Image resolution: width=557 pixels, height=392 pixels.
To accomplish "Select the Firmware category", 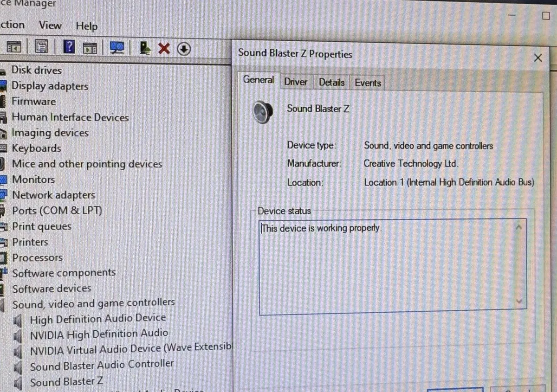I will coord(33,101).
